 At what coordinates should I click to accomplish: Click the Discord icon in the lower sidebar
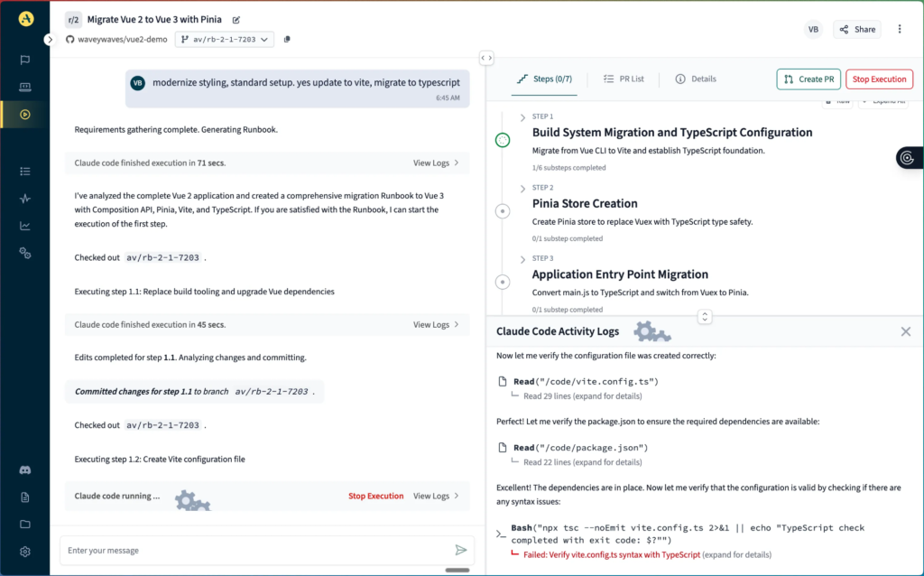24,469
